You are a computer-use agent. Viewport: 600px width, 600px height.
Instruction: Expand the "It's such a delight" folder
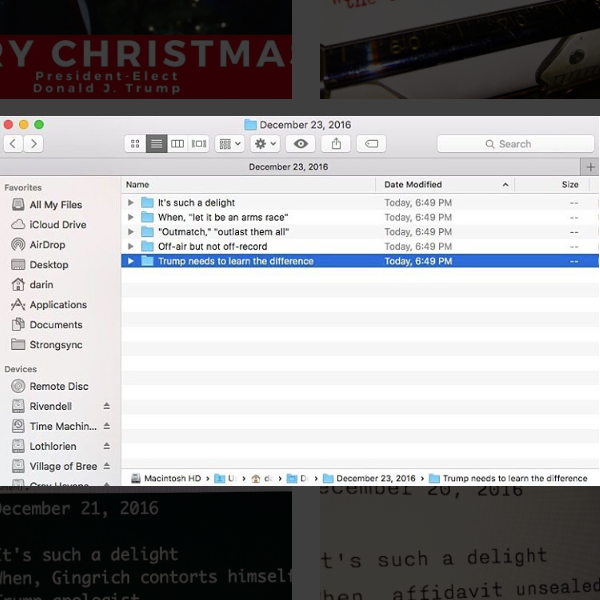pyautogui.click(x=131, y=202)
